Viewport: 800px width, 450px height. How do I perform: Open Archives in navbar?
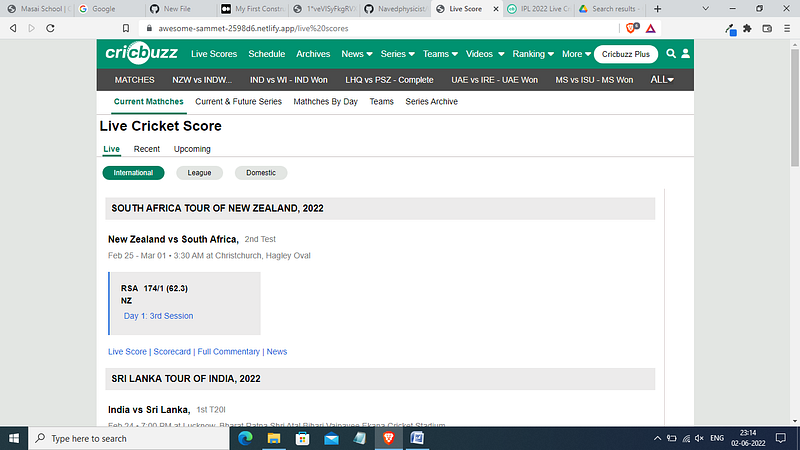click(x=313, y=54)
